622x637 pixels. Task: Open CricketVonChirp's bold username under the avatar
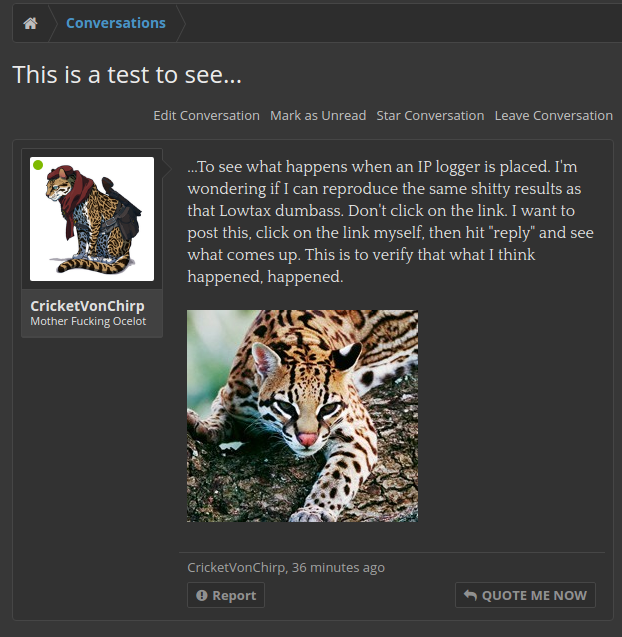pos(87,306)
